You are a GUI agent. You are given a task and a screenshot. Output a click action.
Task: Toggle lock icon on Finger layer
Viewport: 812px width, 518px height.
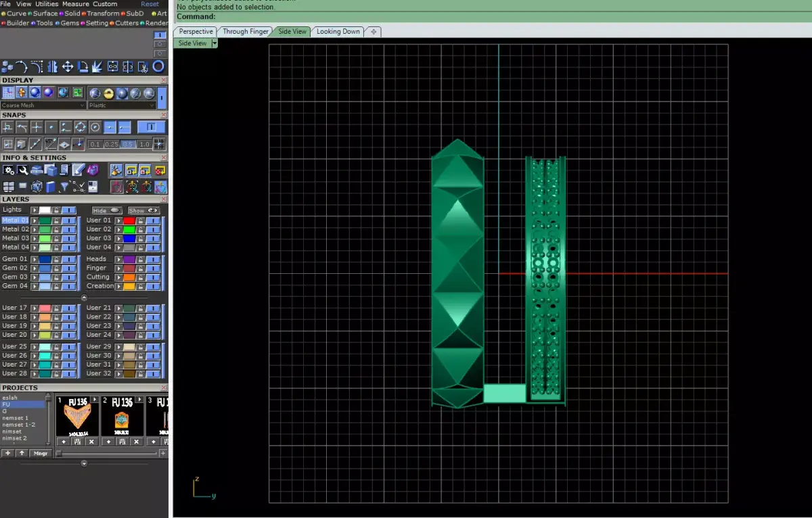[x=140, y=268]
